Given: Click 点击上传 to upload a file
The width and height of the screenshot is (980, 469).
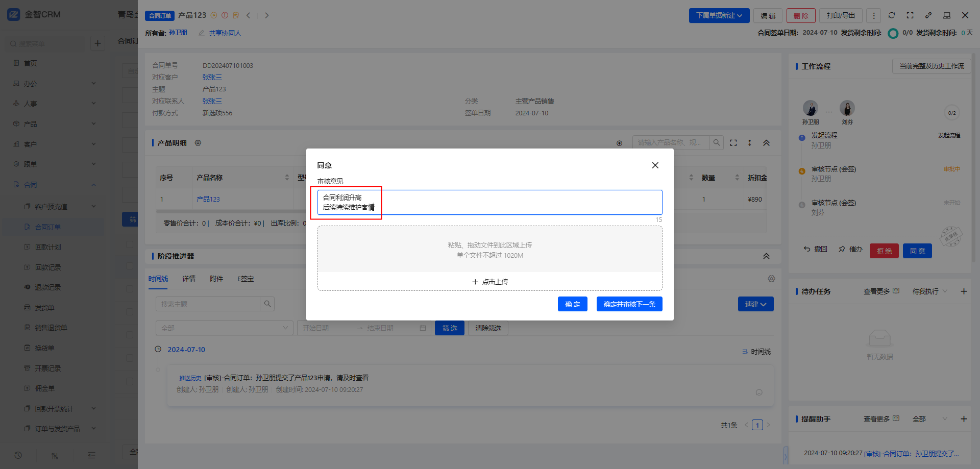Looking at the screenshot, I should point(490,282).
